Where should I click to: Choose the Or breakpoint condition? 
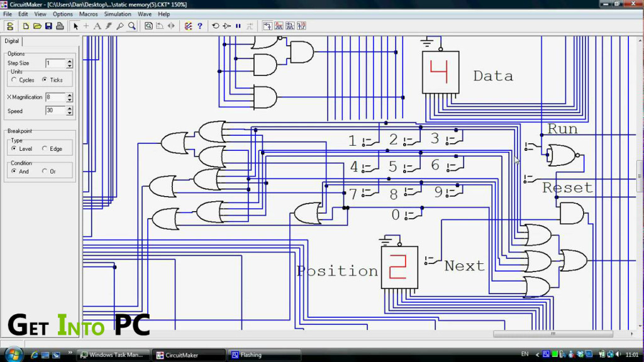click(x=49, y=171)
